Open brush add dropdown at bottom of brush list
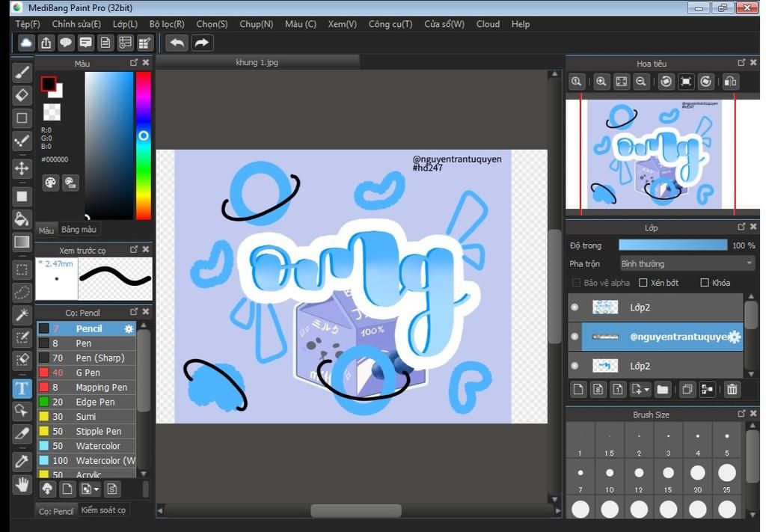The height and width of the screenshot is (532, 766). [96, 489]
